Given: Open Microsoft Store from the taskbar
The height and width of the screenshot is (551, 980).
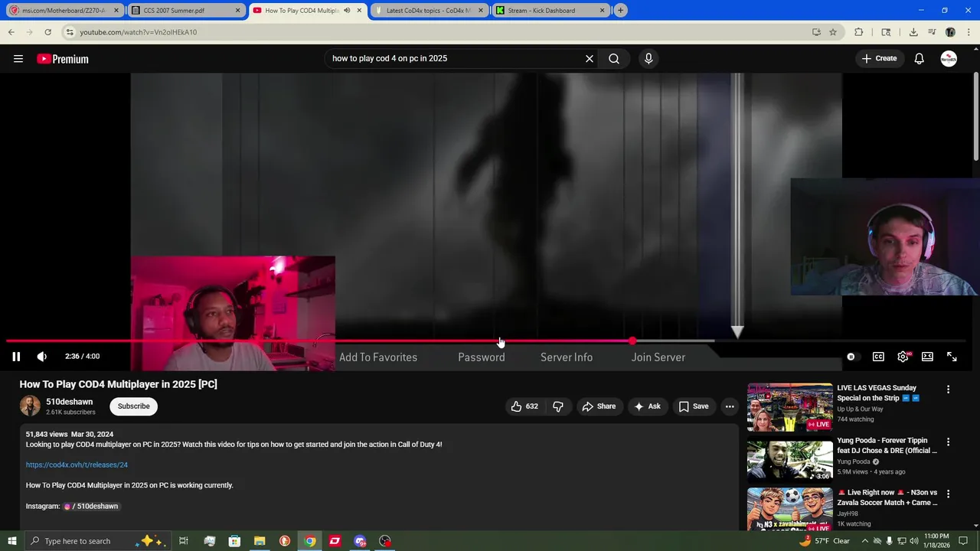Looking at the screenshot, I should click(234, 541).
